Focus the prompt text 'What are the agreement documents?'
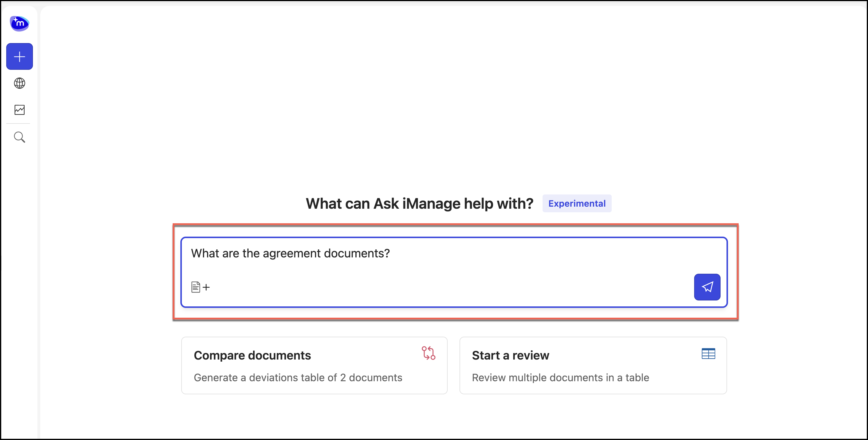The height and width of the screenshot is (440, 868). tap(290, 253)
